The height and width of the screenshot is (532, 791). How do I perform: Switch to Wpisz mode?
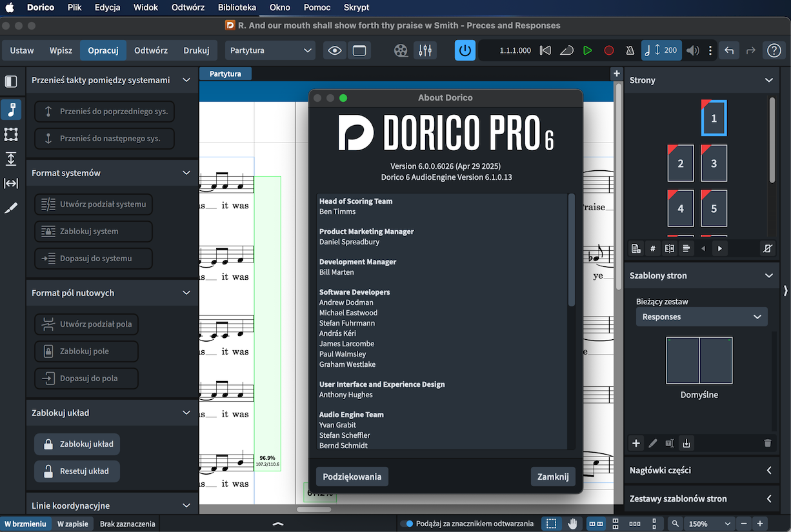click(x=61, y=50)
